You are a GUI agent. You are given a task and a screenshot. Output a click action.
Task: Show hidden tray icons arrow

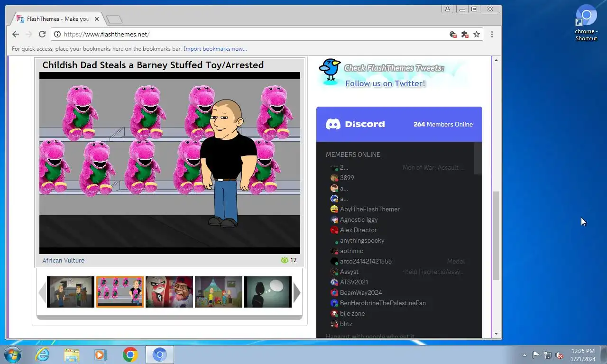click(524, 355)
